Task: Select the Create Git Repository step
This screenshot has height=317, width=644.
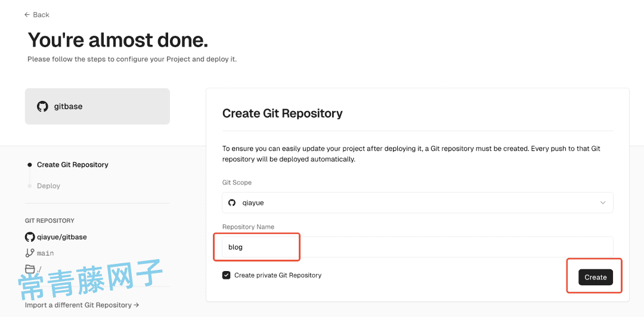Action: (x=73, y=165)
